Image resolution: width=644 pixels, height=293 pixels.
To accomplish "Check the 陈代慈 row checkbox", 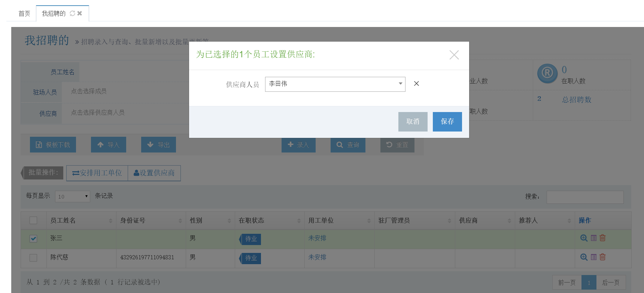I will [33, 258].
